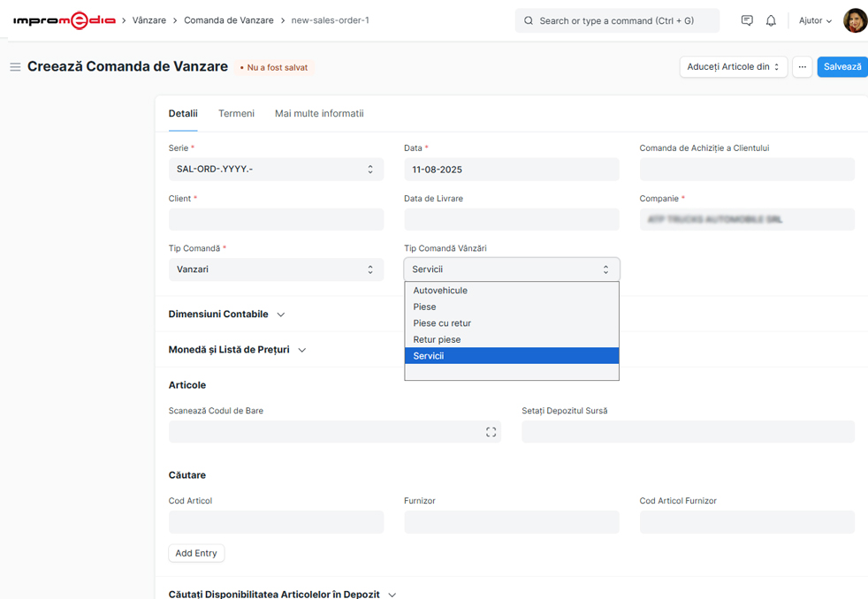Image resolution: width=868 pixels, height=599 pixels.
Task: Select Autovehicule from the dropdown list
Action: click(440, 291)
